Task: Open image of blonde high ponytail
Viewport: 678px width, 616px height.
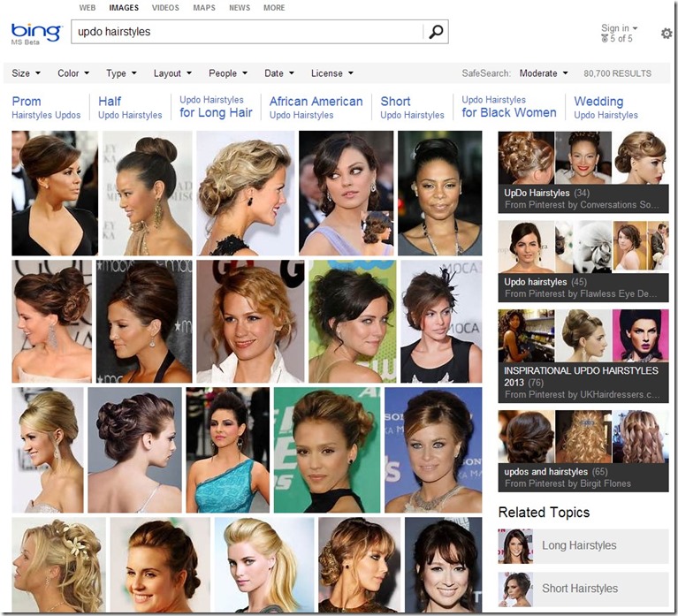Action: [x=264, y=565]
